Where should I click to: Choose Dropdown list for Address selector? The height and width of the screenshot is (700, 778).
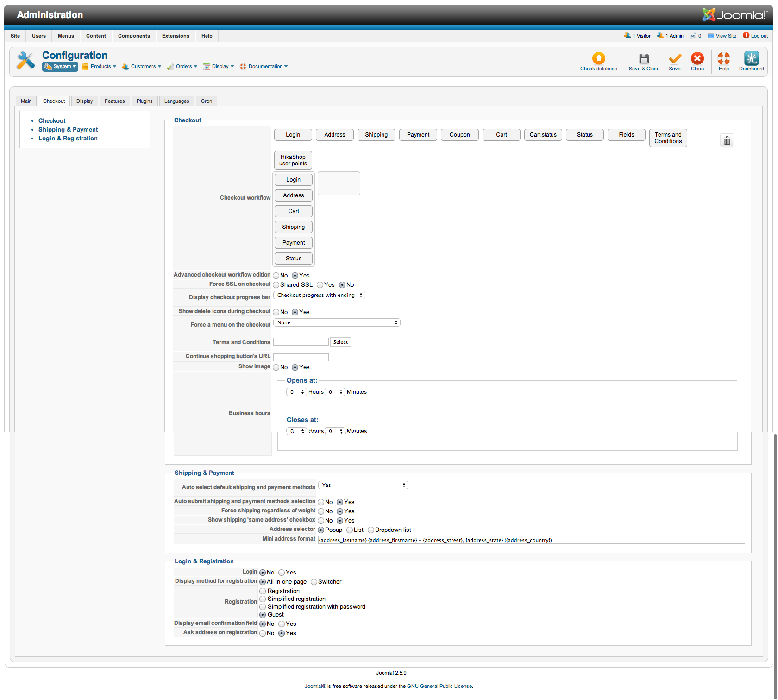pos(371,530)
